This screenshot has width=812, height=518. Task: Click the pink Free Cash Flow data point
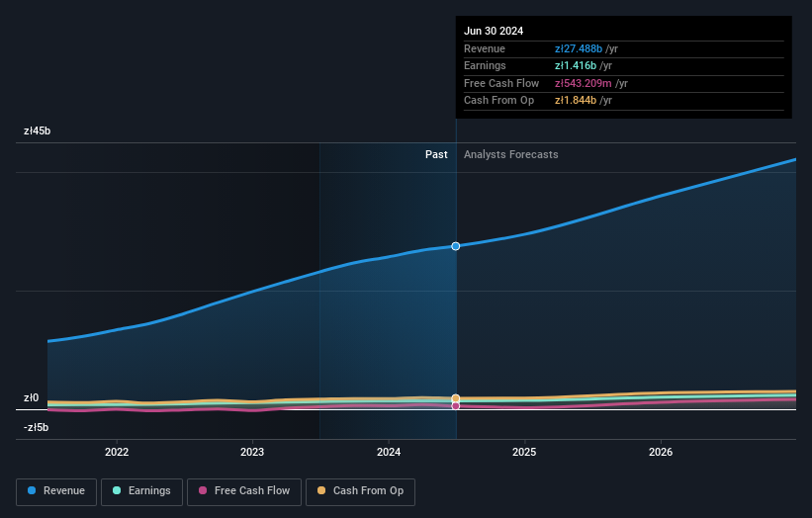pyautogui.click(x=456, y=406)
